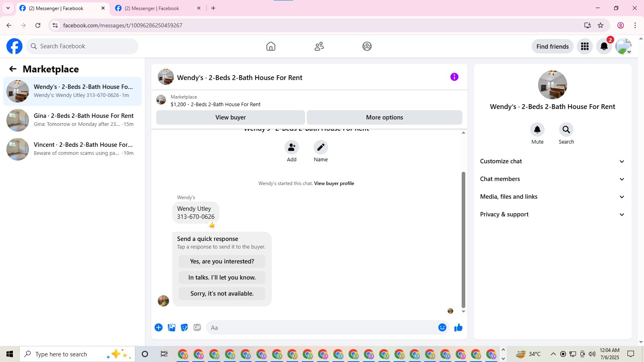Expand the Chat members section
This screenshot has height=362, width=644.
tap(553, 179)
